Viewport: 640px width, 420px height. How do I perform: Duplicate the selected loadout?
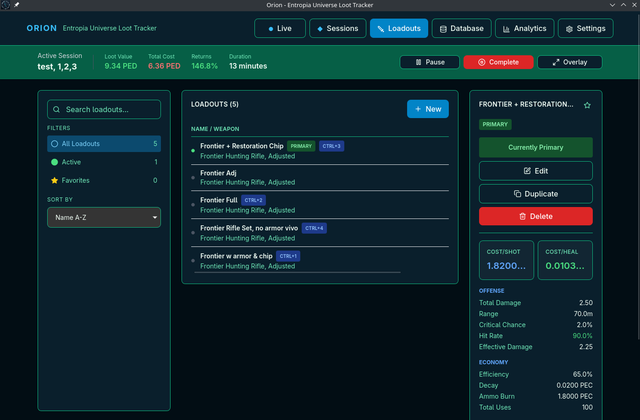click(x=536, y=194)
